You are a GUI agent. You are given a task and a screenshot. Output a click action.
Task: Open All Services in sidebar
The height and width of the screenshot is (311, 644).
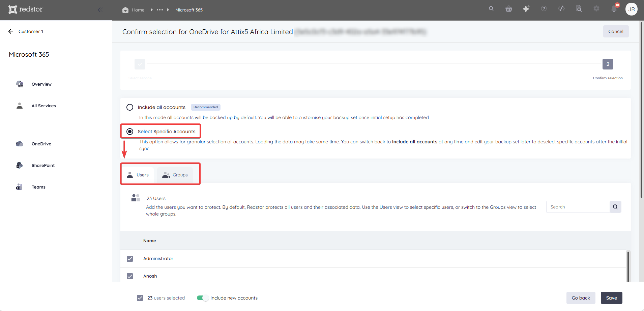click(x=43, y=106)
